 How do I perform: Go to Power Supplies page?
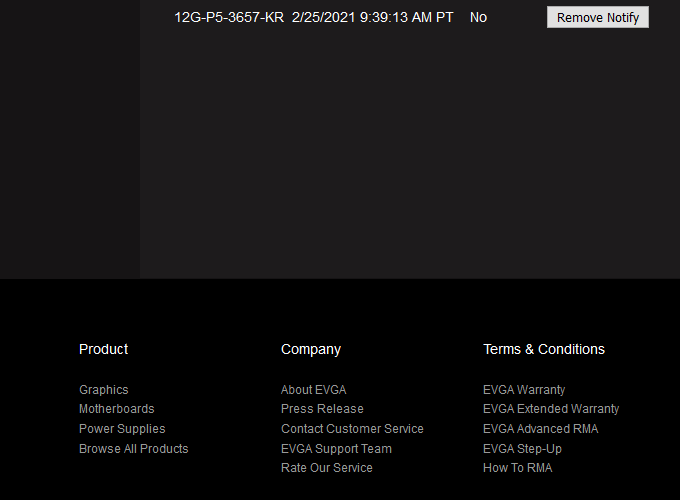point(122,429)
